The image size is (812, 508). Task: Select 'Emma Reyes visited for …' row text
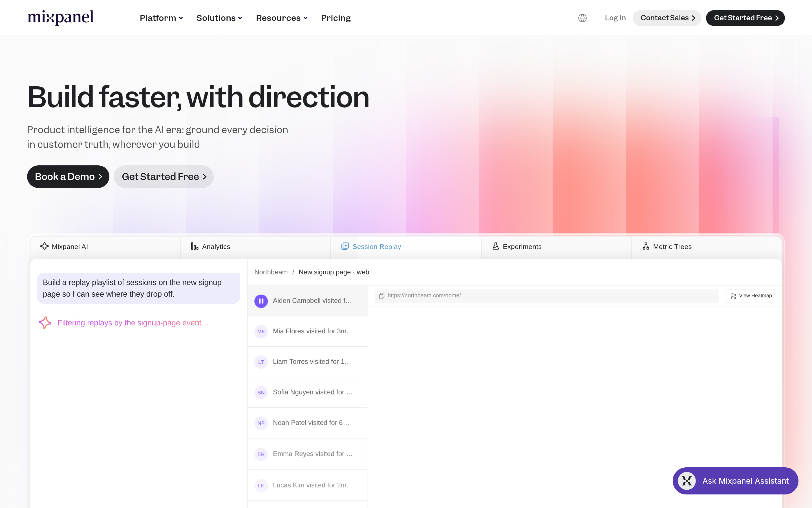312,454
